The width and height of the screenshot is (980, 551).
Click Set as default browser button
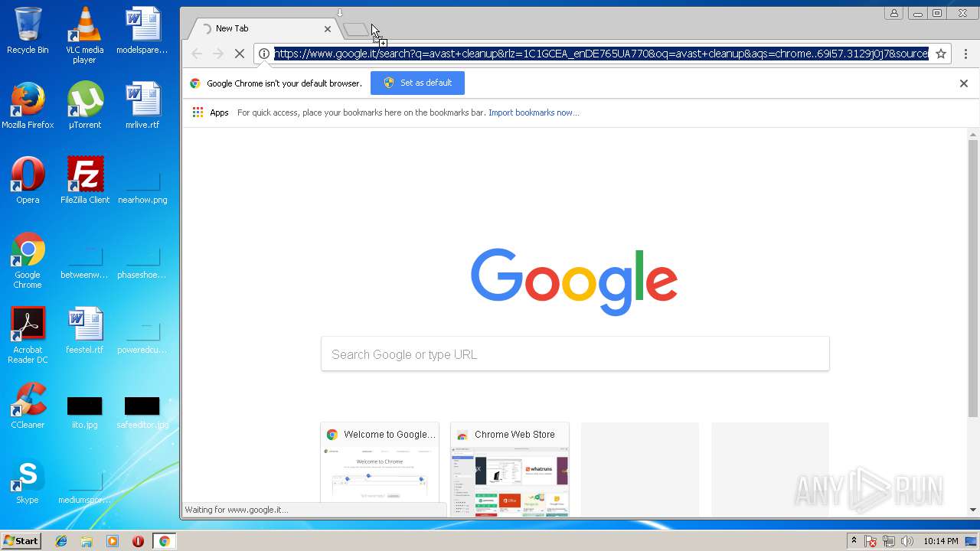[417, 83]
